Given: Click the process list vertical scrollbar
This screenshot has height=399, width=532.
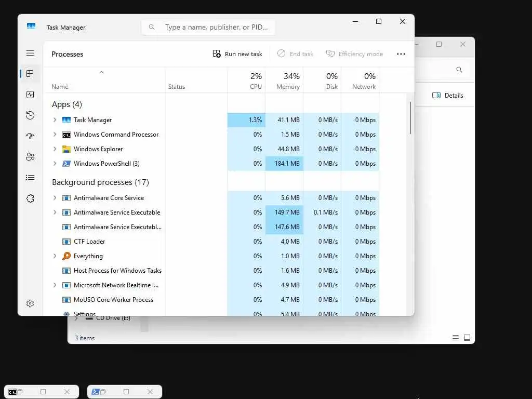Looking at the screenshot, I should 410,118.
